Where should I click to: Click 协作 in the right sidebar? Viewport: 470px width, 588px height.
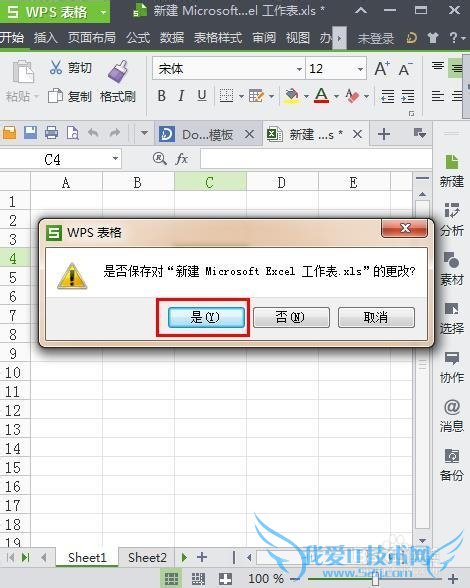[452, 367]
